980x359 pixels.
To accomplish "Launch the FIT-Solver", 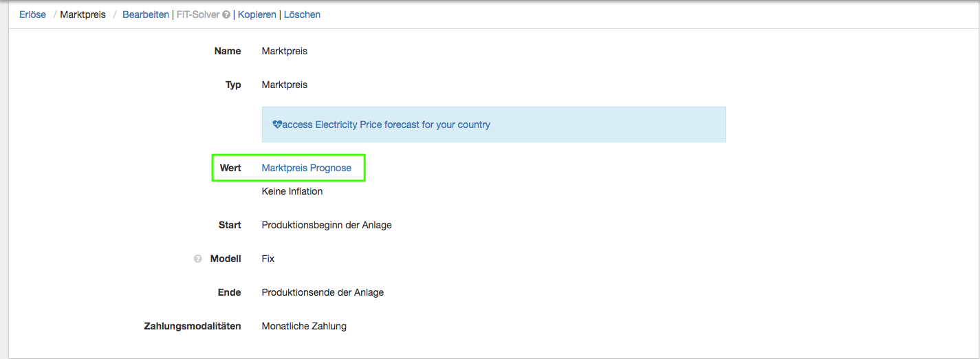I will (x=198, y=14).
